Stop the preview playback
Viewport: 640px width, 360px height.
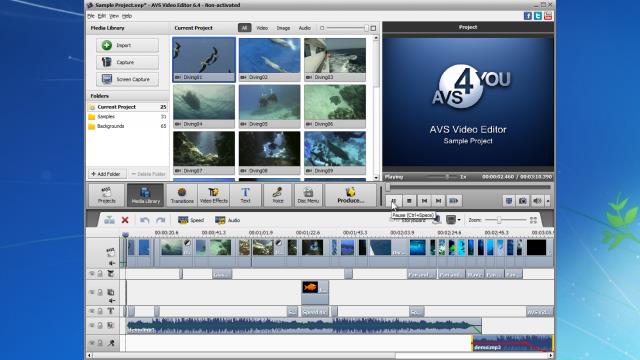click(409, 201)
